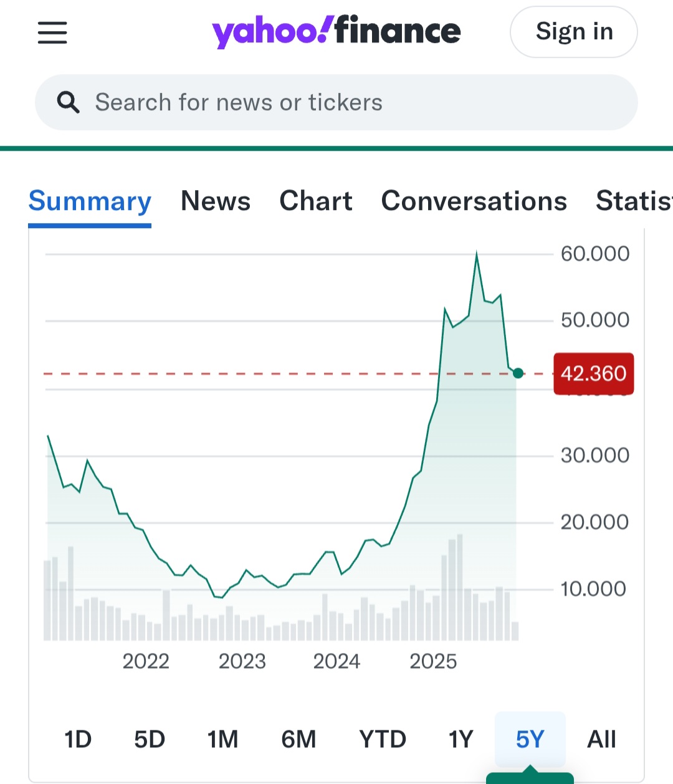The height and width of the screenshot is (784, 673).
Task: Choose the 1M time range
Action: pos(223,739)
